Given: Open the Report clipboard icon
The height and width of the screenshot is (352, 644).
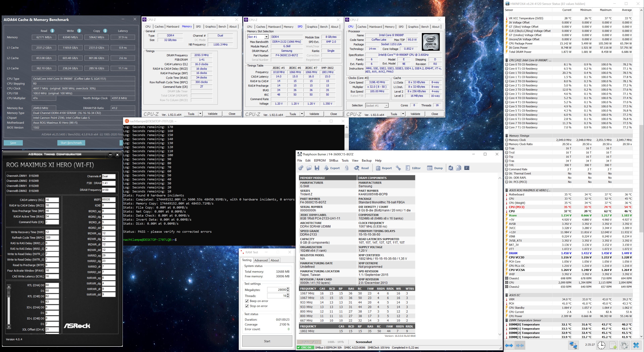Looking at the screenshot, I should click(378, 168).
